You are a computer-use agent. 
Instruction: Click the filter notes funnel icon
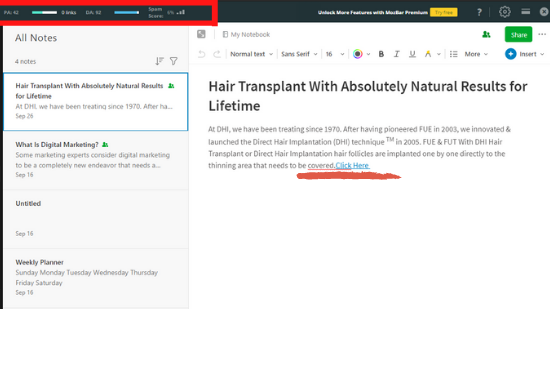point(174,61)
